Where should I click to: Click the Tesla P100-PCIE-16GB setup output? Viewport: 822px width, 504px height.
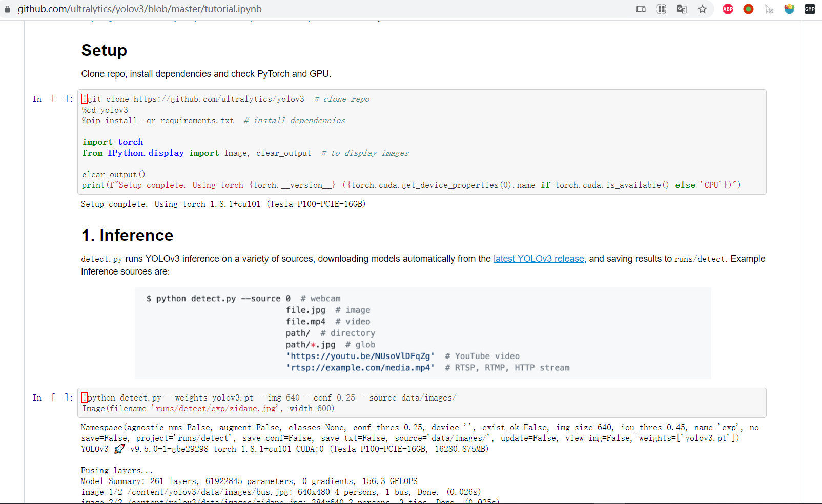(223, 204)
